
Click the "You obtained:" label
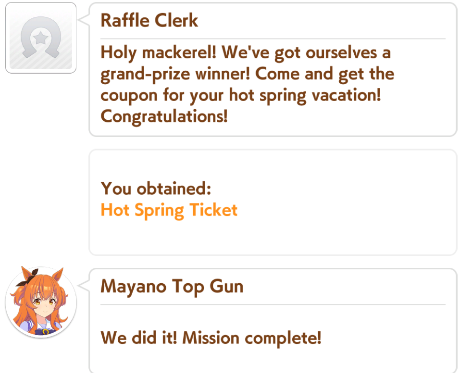pos(156,189)
